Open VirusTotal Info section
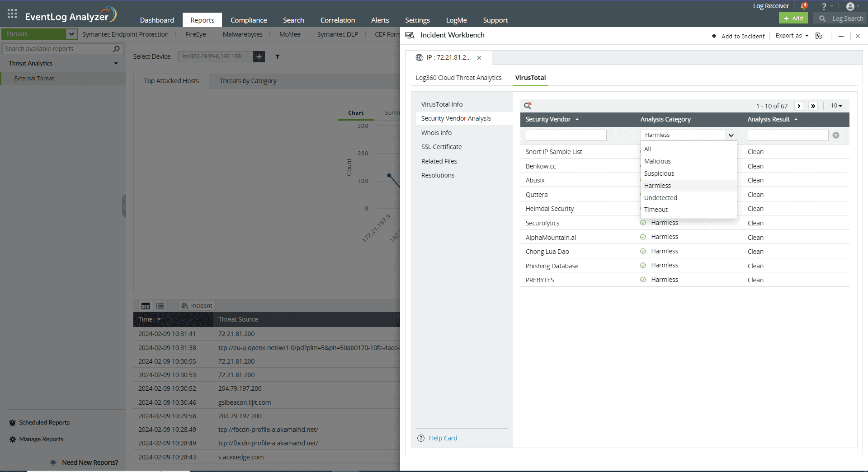This screenshot has height=472, width=868. click(x=442, y=104)
